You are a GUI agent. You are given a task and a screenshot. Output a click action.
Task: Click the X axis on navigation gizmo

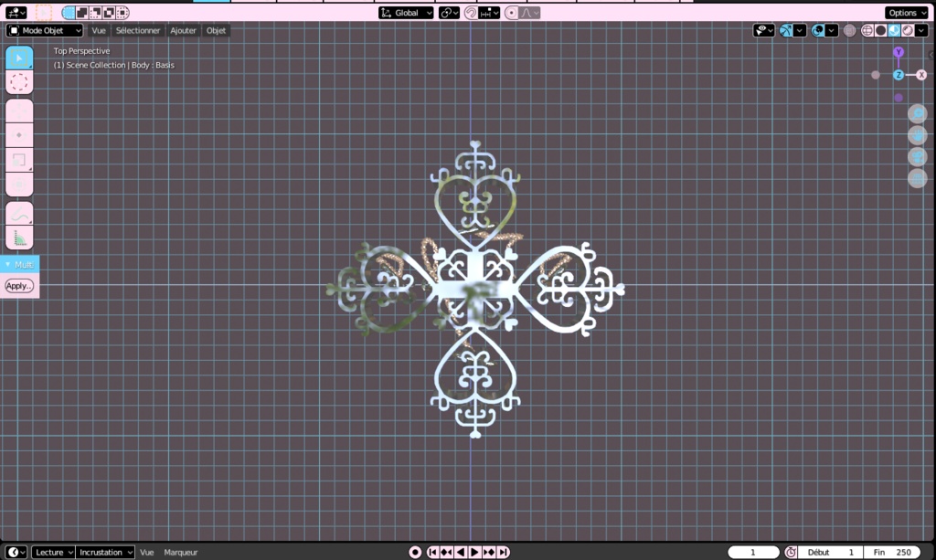coord(921,75)
